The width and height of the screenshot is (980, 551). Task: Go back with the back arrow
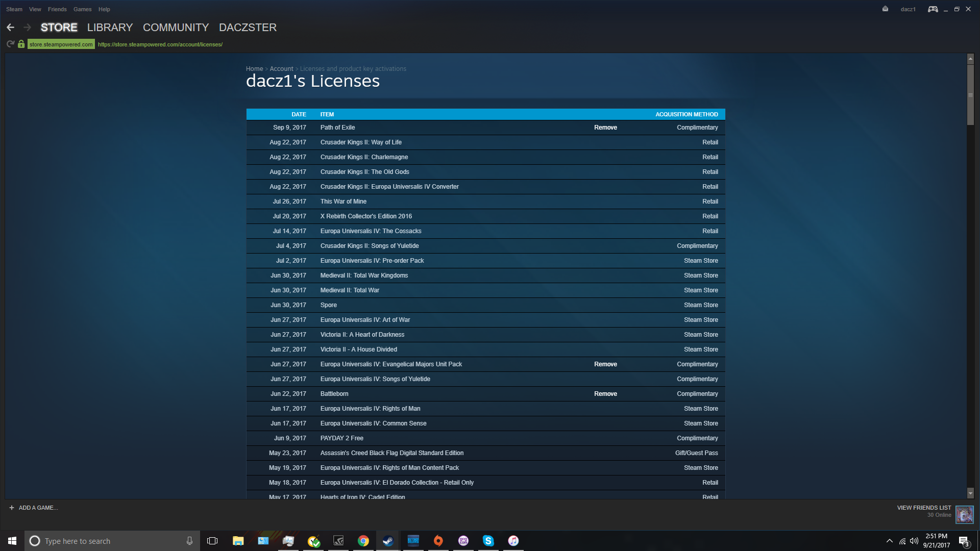point(10,28)
